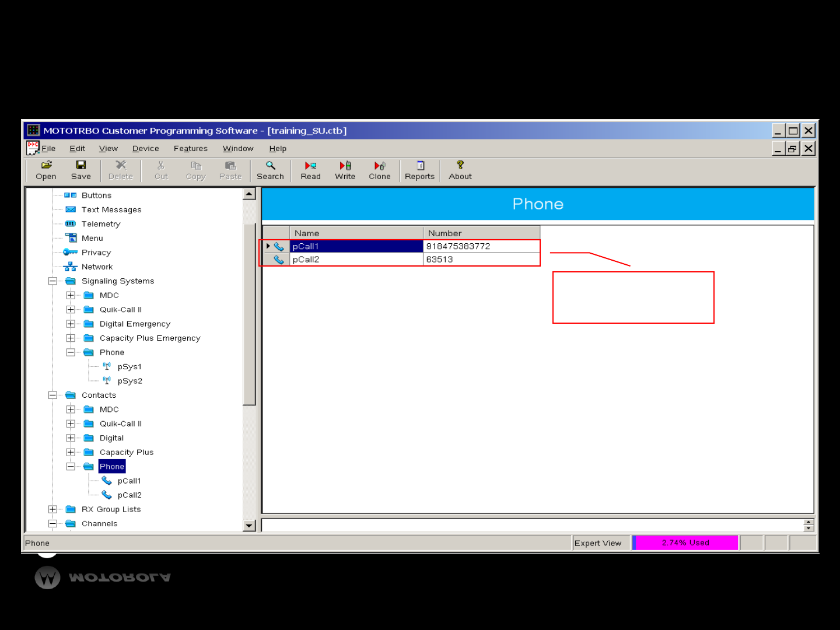Read the radio with the Read toolbar button

(310, 170)
